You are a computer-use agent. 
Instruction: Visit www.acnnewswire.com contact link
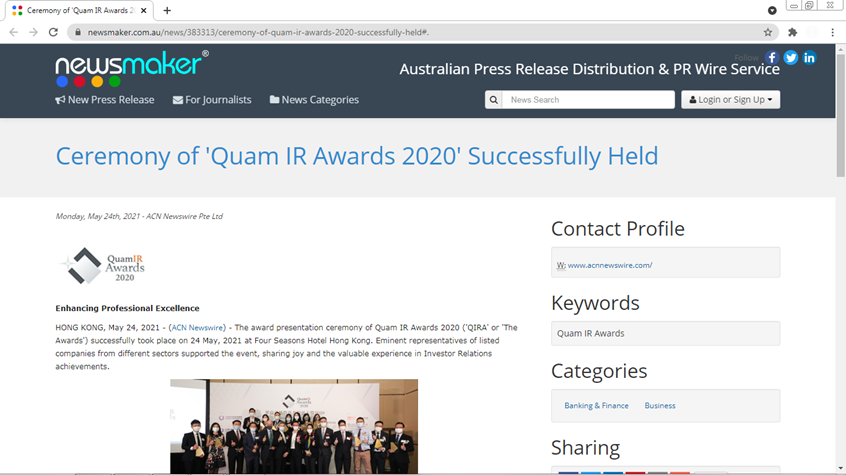click(x=610, y=265)
